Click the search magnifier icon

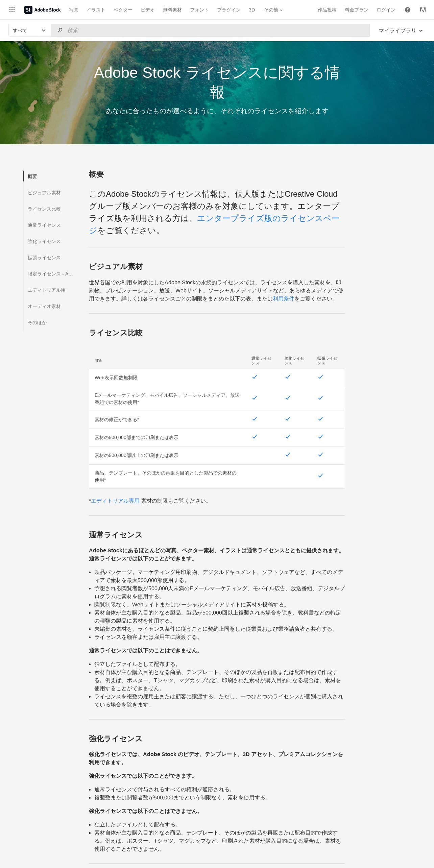pyautogui.click(x=60, y=30)
